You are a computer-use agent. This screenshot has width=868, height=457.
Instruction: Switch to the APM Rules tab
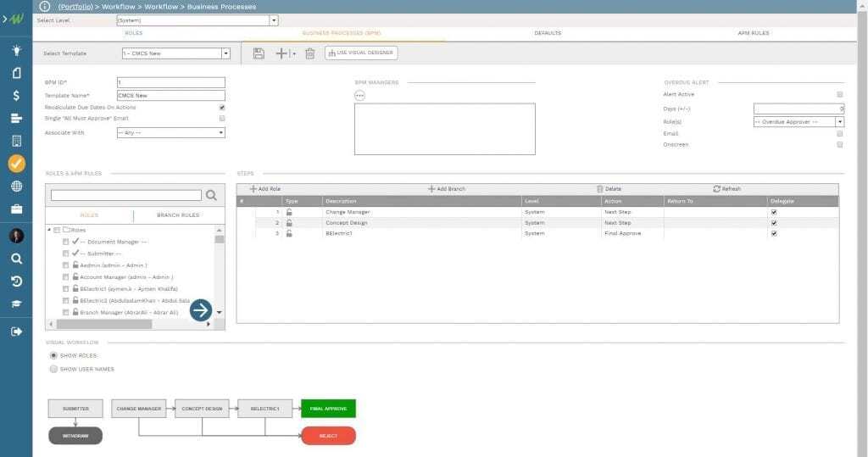click(x=754, y=33)
